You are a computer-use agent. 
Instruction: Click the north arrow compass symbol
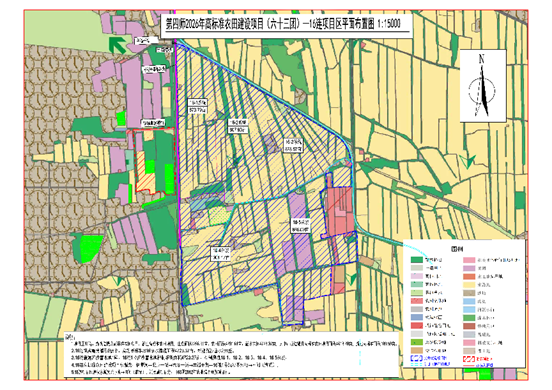click(482, 86)
